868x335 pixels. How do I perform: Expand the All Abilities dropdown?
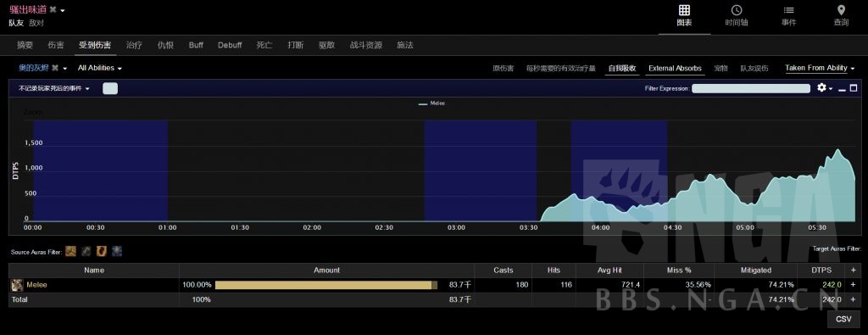click(100, 68)
